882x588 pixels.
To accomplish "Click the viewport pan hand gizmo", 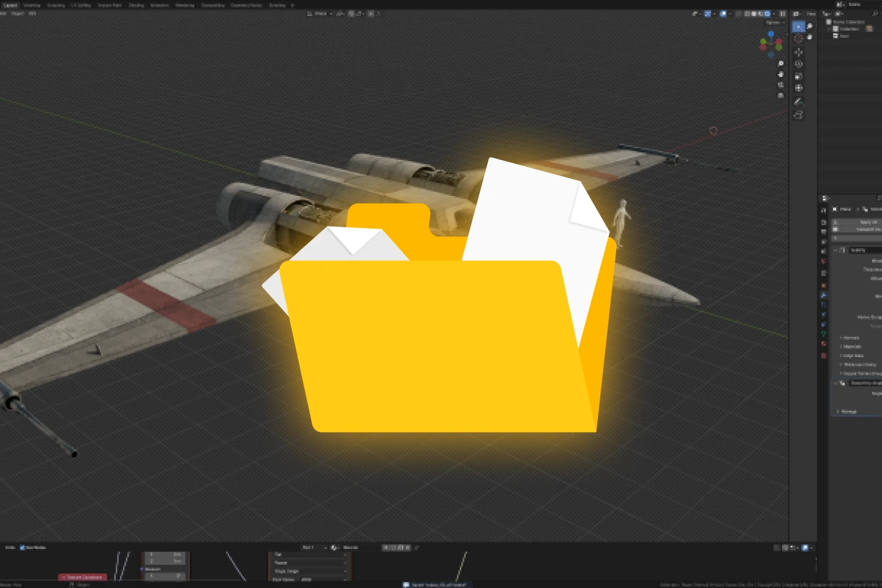I will click(781, 74).
